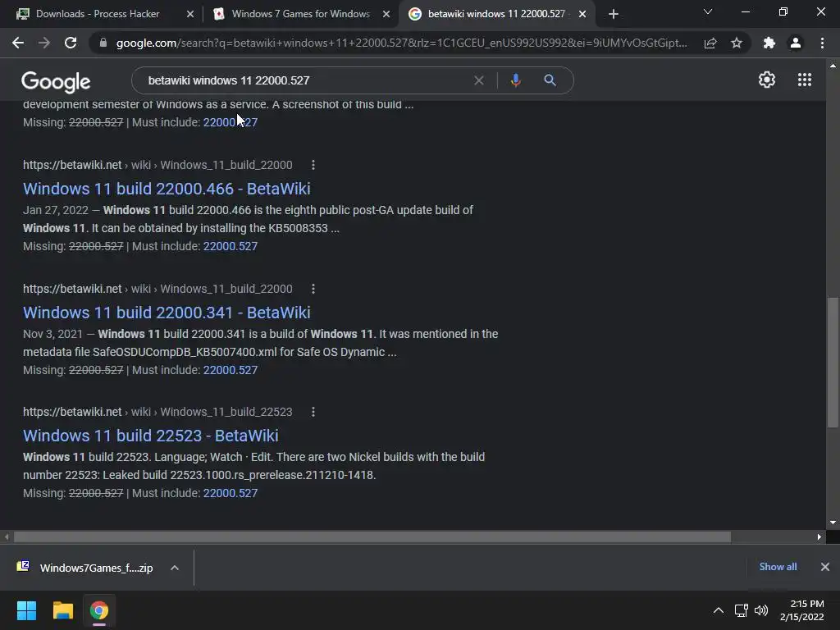Open options for the 22000.341 result

[313, 289]
